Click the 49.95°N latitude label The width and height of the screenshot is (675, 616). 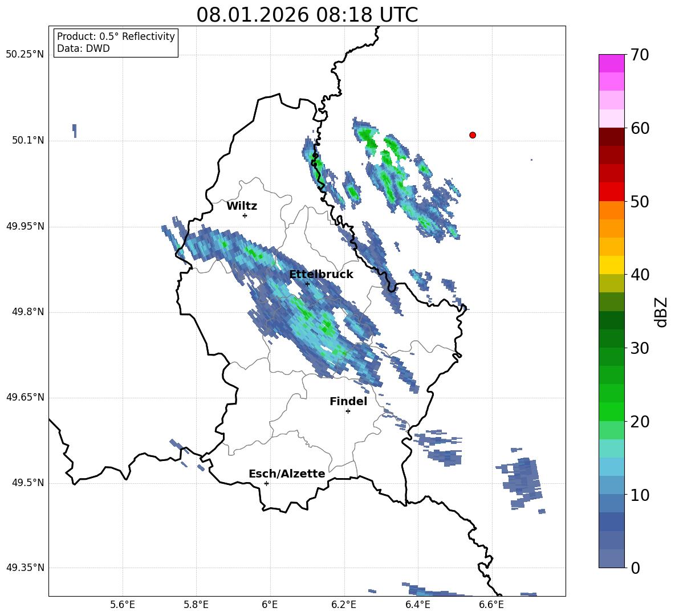pyautogui.click(x=25, y=226)
